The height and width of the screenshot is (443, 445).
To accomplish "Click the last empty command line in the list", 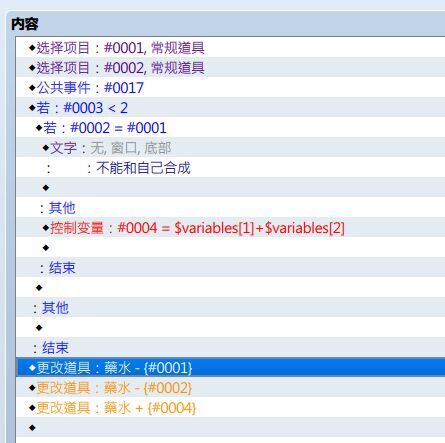I will pos(230,427).
